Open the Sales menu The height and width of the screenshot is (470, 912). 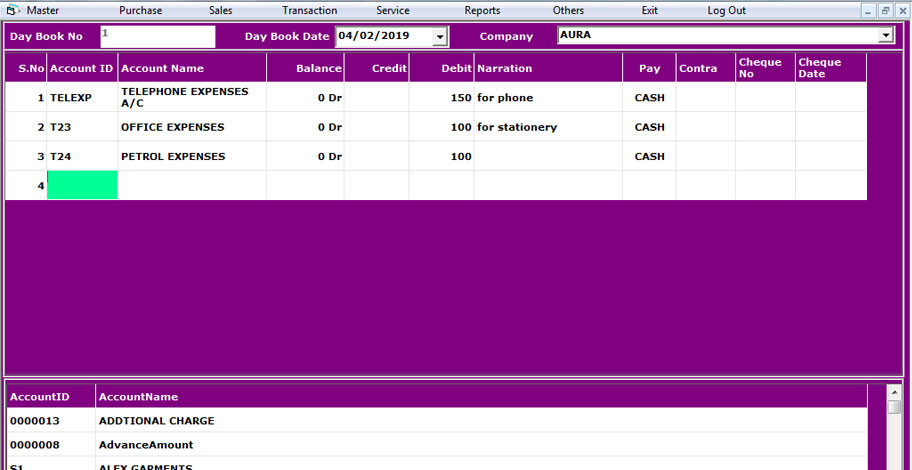220,10
